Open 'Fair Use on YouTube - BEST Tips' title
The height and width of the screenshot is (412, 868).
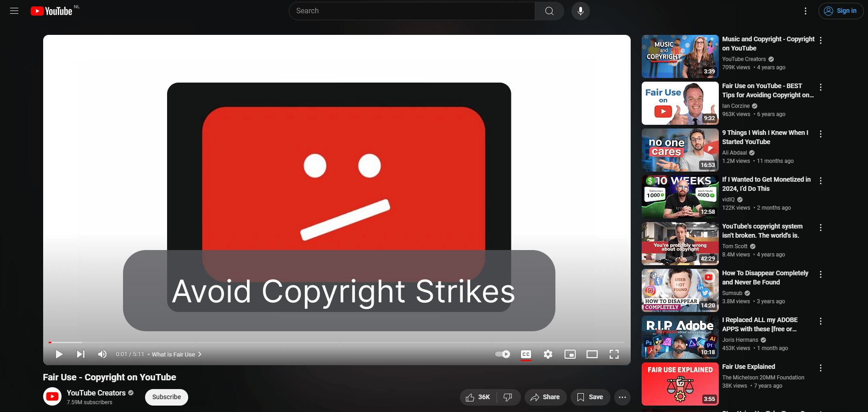[x=767, y=90]
